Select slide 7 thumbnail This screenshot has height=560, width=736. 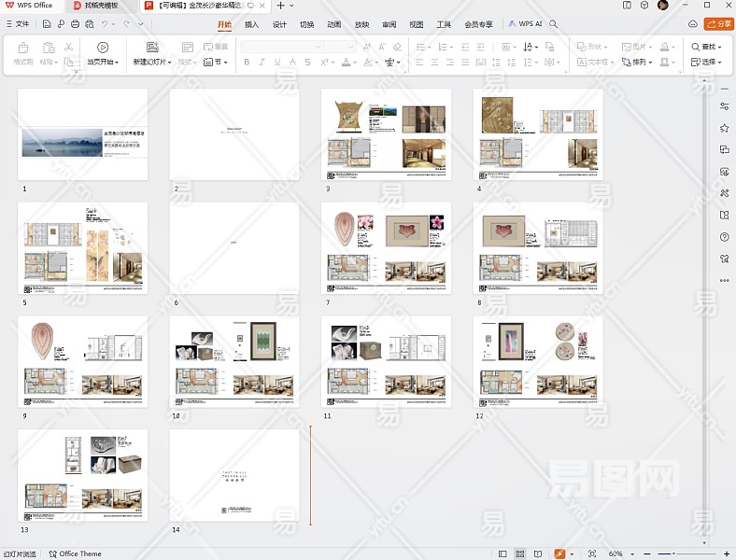click(386, 248)
